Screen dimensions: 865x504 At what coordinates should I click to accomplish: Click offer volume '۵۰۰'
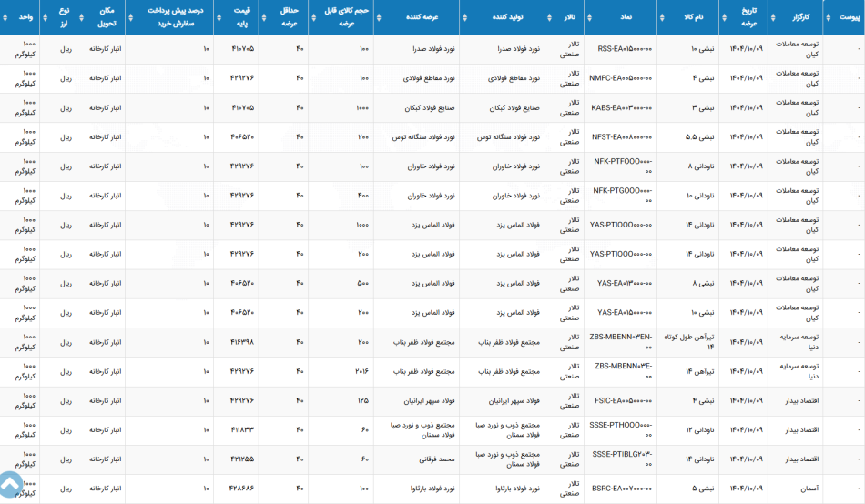coord(363,284)
